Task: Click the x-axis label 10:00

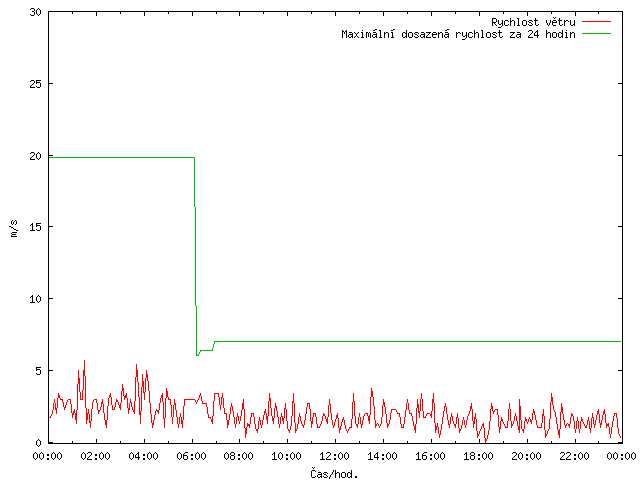Action: pyautogui.click(x=287, y=456)
